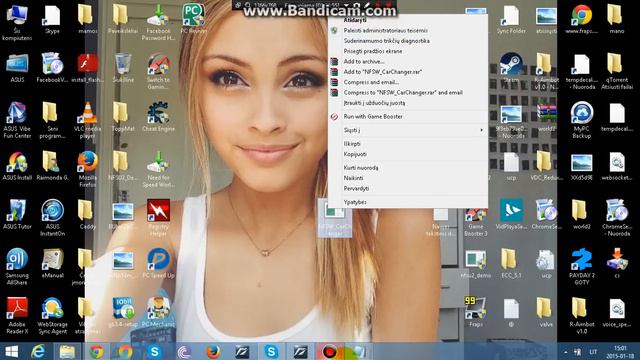Select the eManual desktop icon

(52, 264)
